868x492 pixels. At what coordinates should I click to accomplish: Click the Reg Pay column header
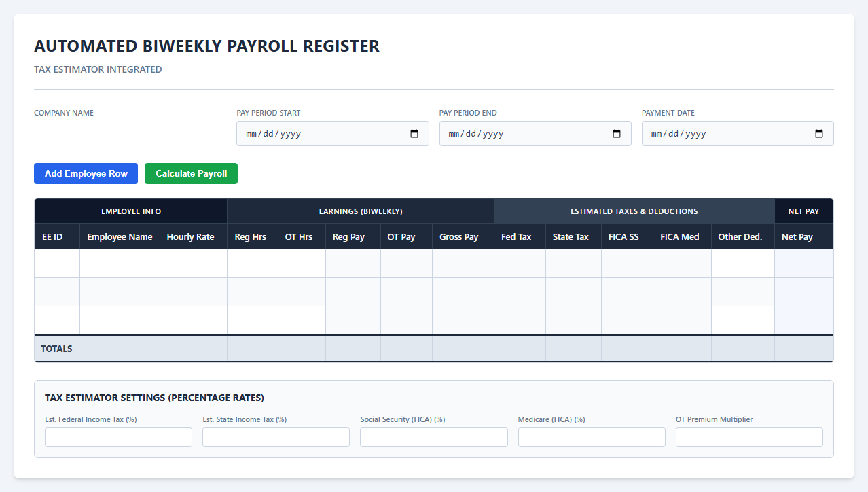pyautogui.click(x=353, y=236)
